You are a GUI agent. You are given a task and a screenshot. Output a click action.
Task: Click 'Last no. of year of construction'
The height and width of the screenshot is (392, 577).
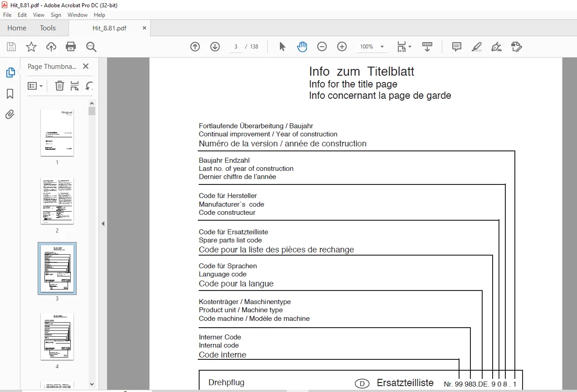tap(246, 169)
